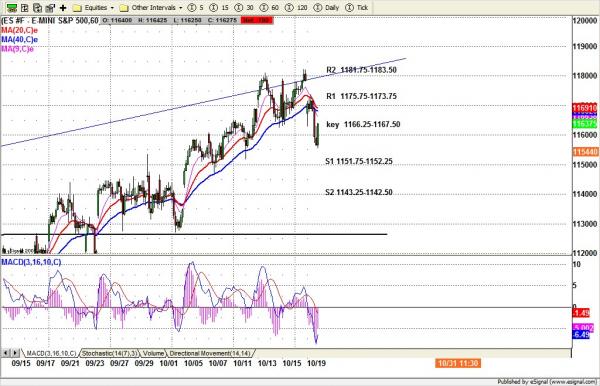Click the 10/19 date axis label
The height and width of the screenshot is (386, 600).
point(316,363)
